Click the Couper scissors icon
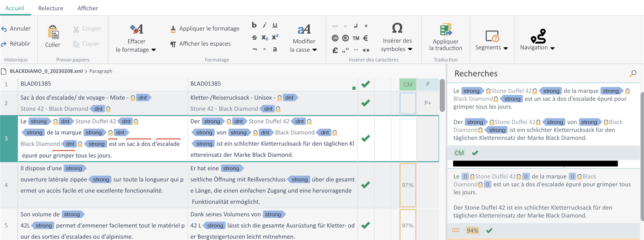Image resolution: width=644 pixels, height=240 pixels. (76, 29)
